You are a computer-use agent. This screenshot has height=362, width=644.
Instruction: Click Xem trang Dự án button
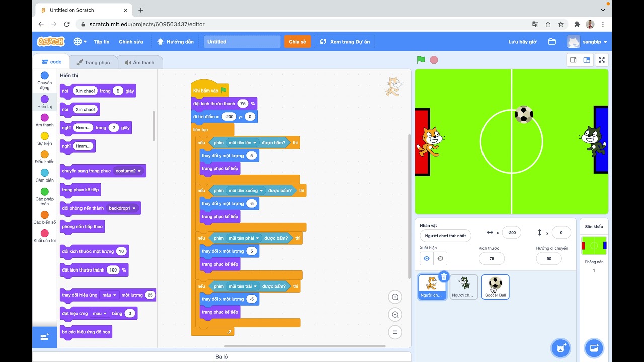tap(345, 42)
